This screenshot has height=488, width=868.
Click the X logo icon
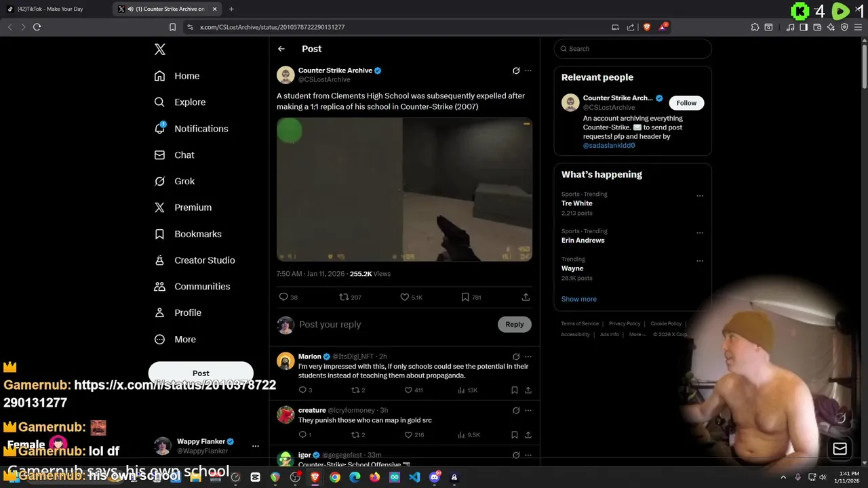point(160,49)
